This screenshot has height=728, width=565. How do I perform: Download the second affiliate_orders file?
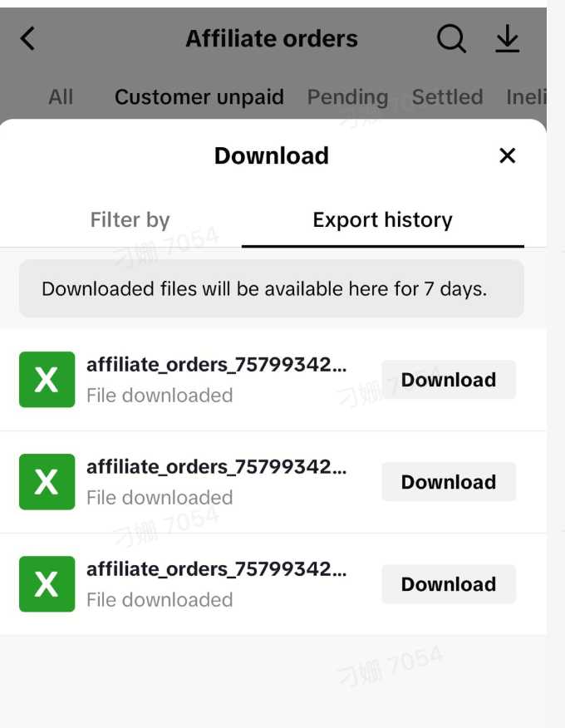449,481
